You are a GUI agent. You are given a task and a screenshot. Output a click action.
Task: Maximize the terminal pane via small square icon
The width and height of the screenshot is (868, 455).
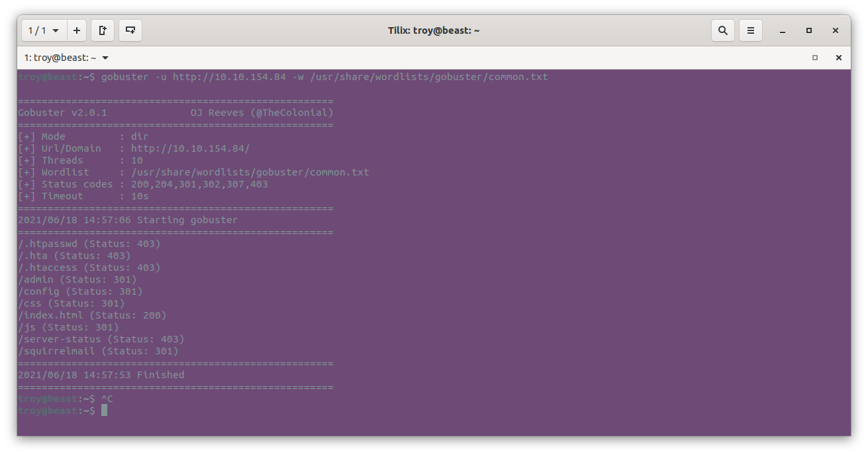point(815,58)
